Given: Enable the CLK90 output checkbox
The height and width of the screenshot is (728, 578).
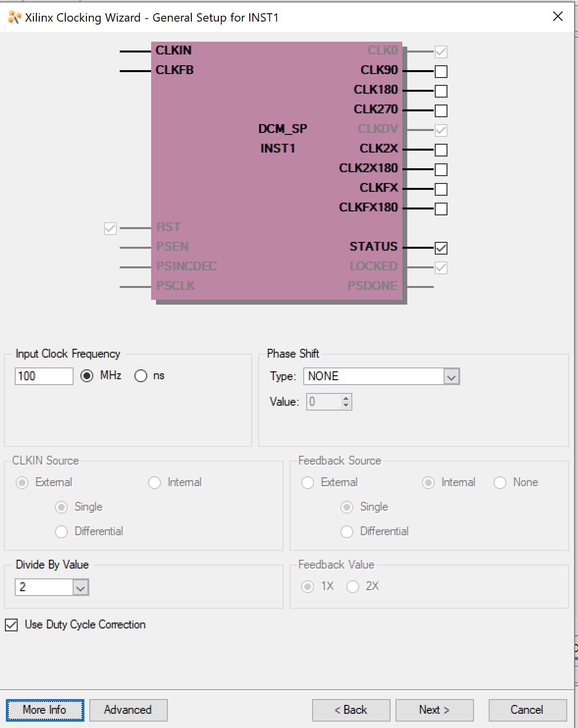Looking at the screenshot, I should (441, 72).
